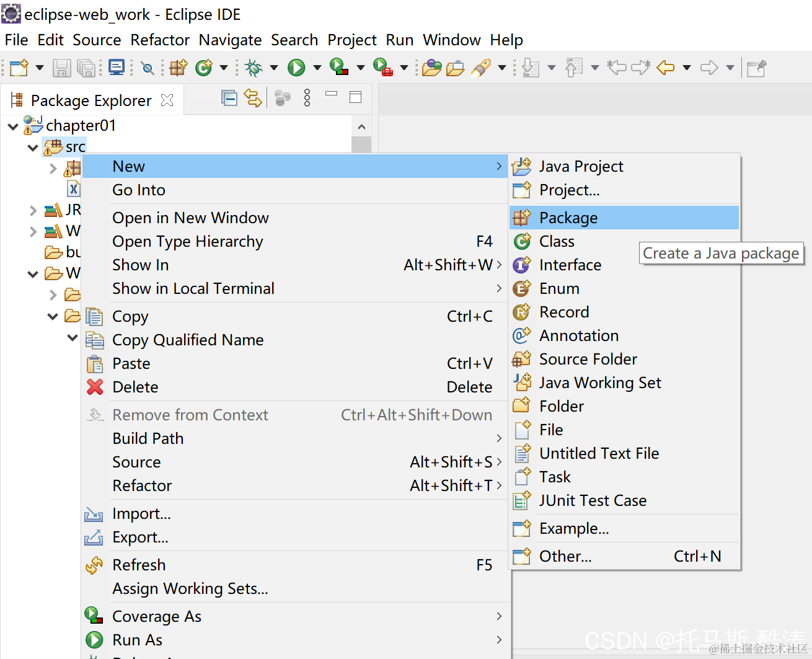Click Copy Qualified Name
The image size is (812, 659).
coord(295,340)
